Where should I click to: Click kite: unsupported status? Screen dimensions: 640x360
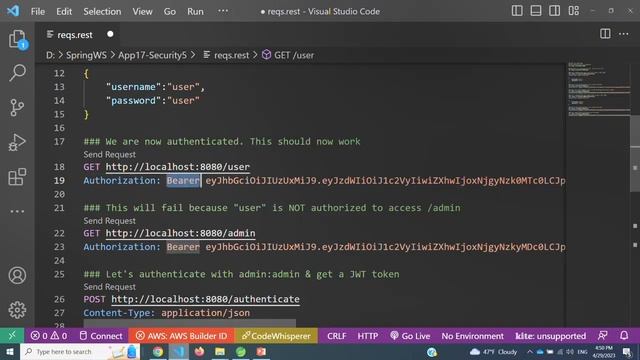(x=550, y=336)
